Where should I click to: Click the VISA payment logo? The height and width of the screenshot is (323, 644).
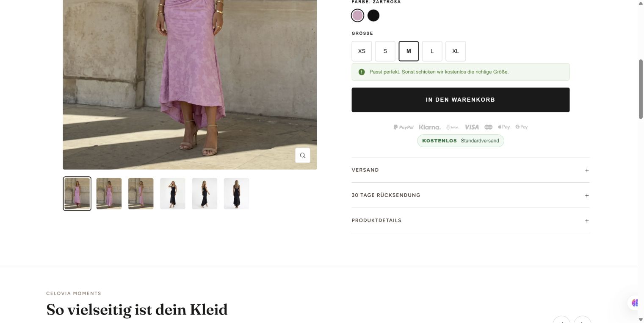coord(471,127)
